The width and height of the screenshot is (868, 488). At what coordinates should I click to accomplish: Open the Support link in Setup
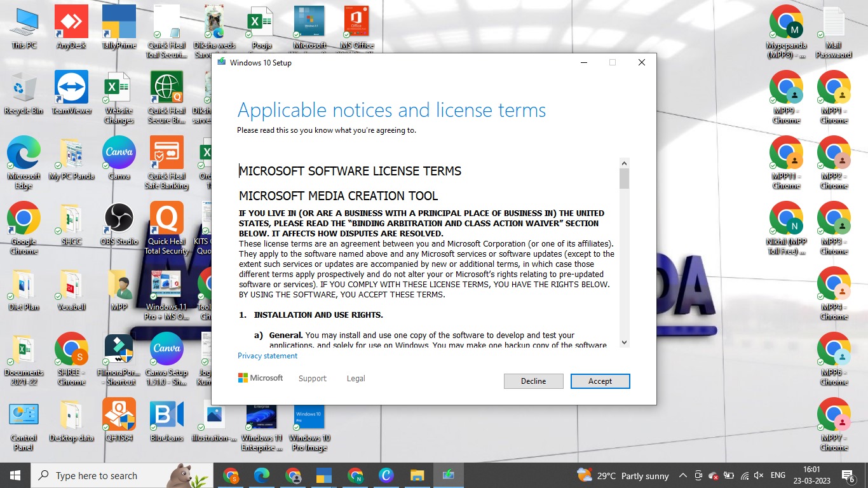(x=313, y=378)
